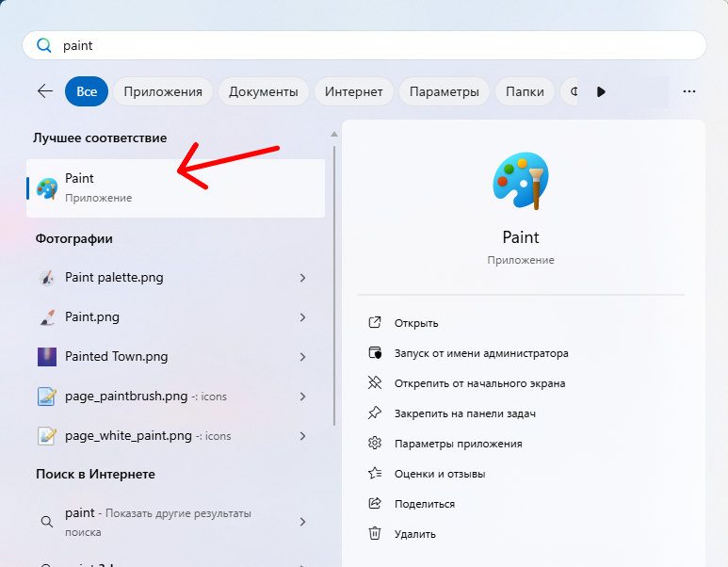Click the share icon beside Поделиться

click(x=375, y=503)
